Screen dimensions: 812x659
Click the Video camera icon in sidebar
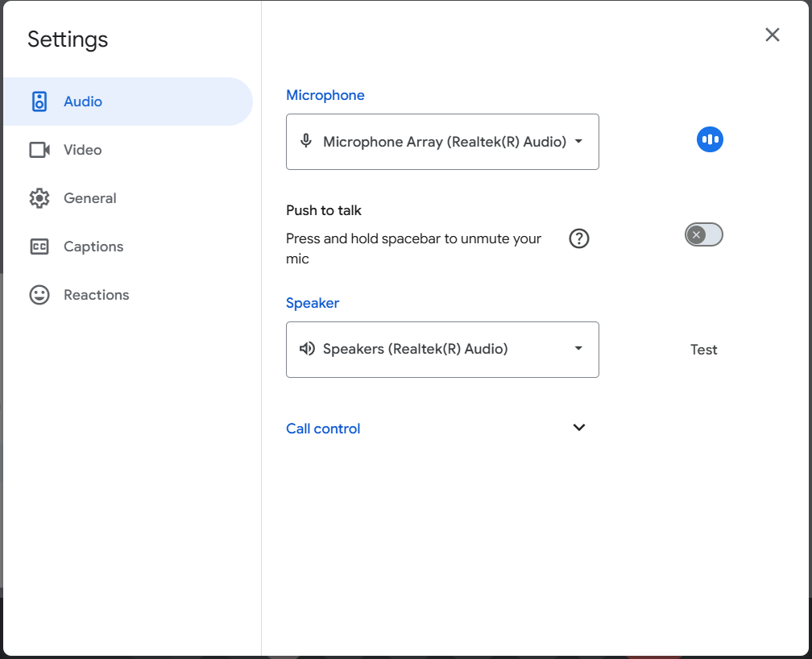[x=39, y=150]
